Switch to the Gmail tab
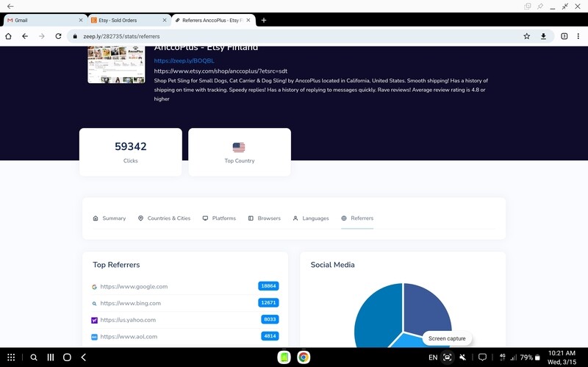Image resolution: width=588 pixels, height=367 pixels. pyautogui.click(x=45, y=21)
